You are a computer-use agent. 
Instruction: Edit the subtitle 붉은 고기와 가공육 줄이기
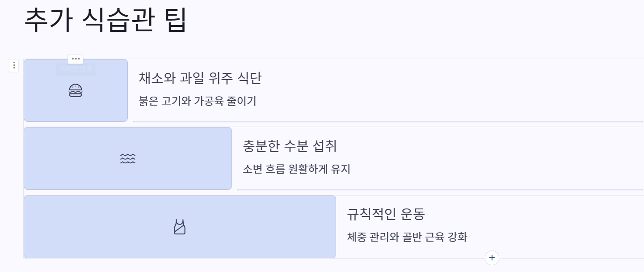coord(197,101)
